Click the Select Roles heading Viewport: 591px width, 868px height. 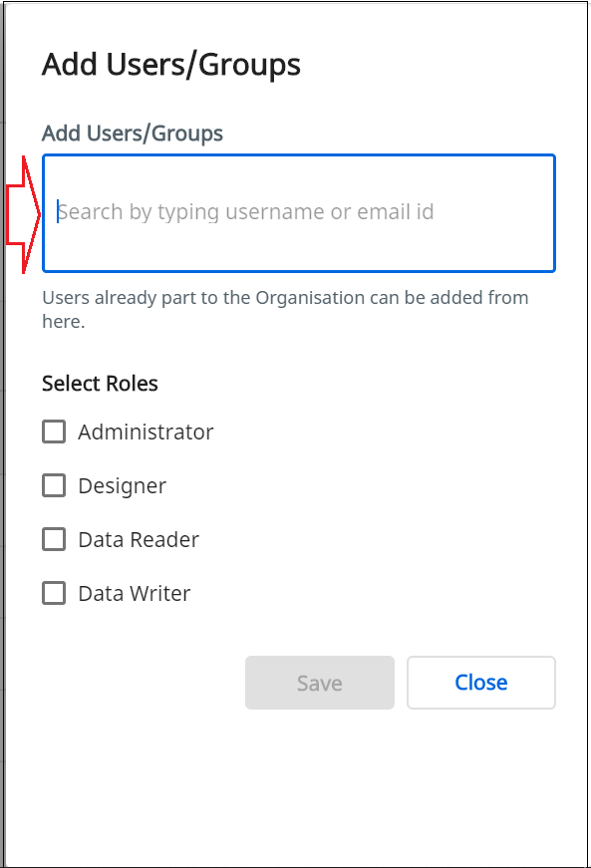(x=100, y=383)
